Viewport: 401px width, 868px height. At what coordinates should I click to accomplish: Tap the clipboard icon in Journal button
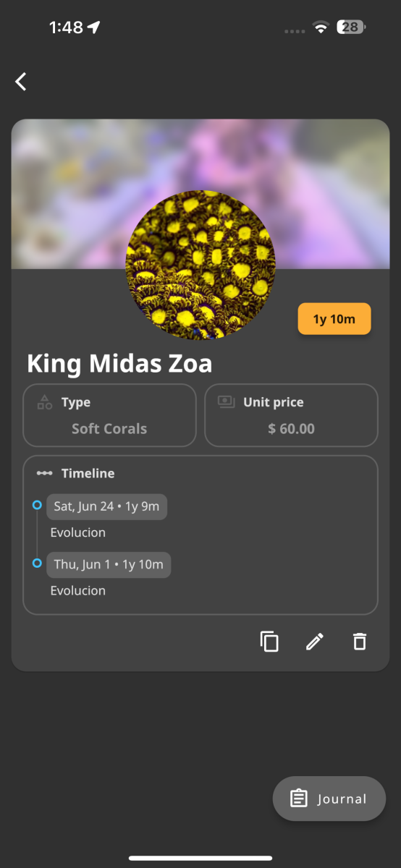[x=298, y=799]
